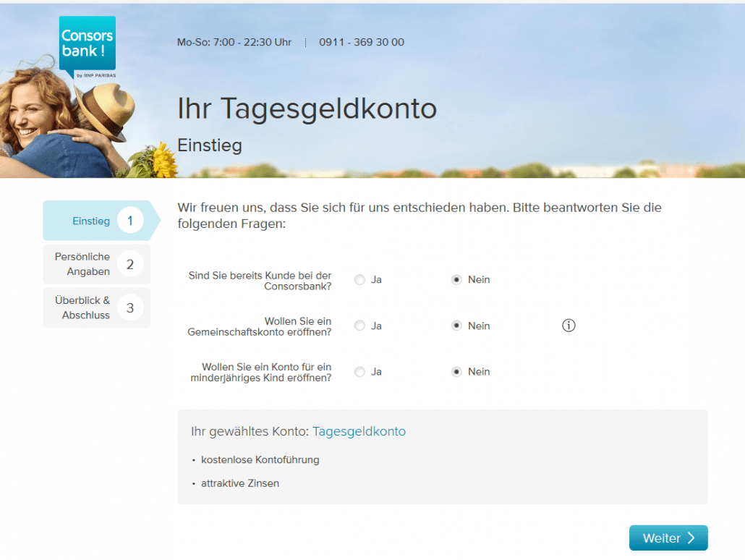The width and height of the screenshot is (745, 560).
Task: Click the text kostenlose Kontoführung
Action: click(260, 459)
